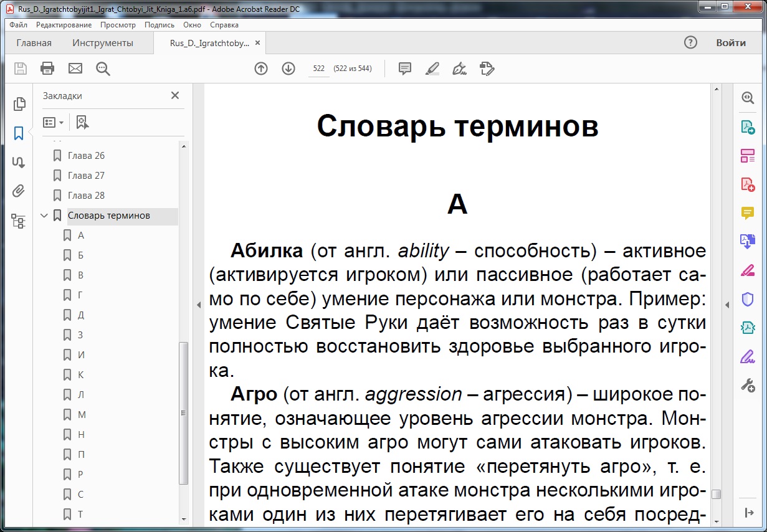Open the Help question mark icon

pos(690,43)
